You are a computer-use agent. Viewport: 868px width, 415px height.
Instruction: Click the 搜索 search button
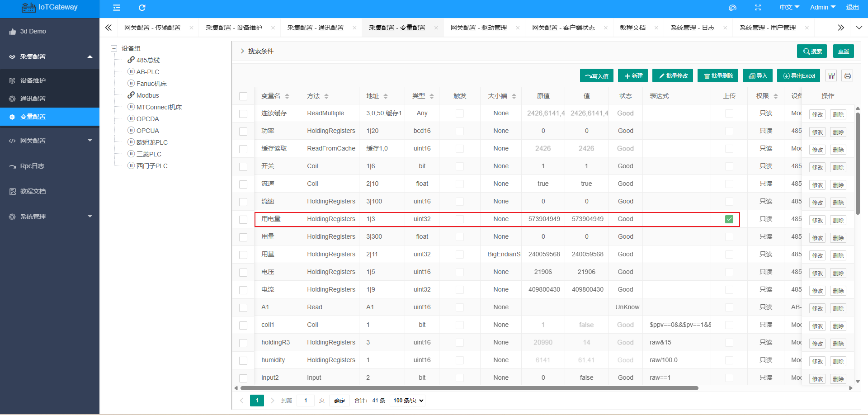pos(812,51)
